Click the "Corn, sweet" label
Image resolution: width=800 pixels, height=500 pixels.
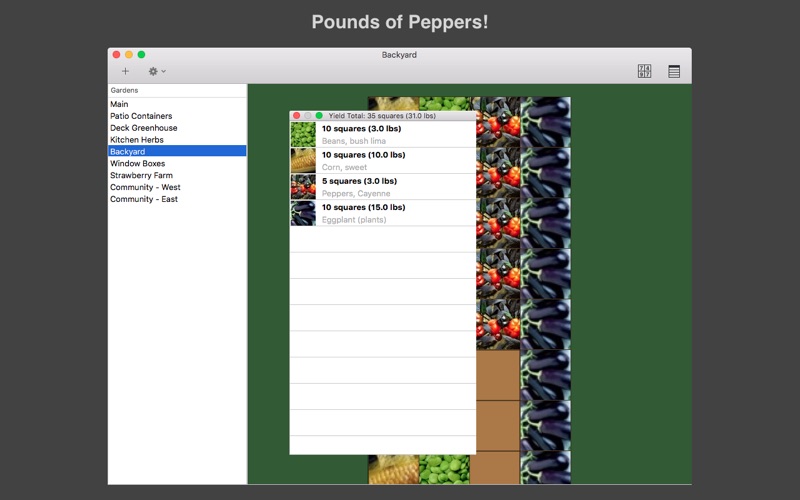click(344, 167)
